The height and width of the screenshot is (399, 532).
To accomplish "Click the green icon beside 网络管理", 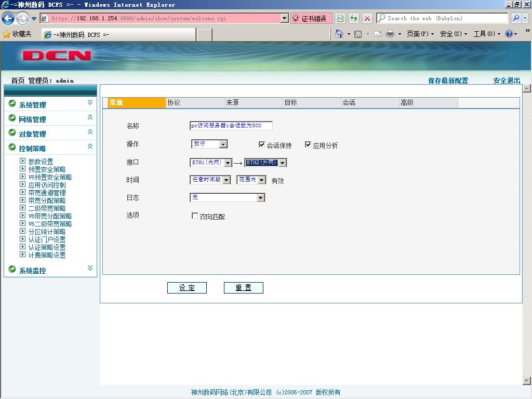I will (x=12, y=118).
